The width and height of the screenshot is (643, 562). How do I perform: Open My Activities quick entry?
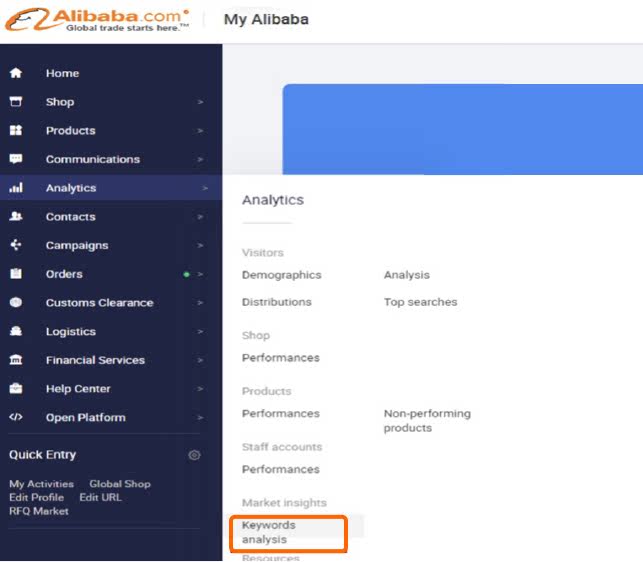pyautogui.click(x=41, y=484)
